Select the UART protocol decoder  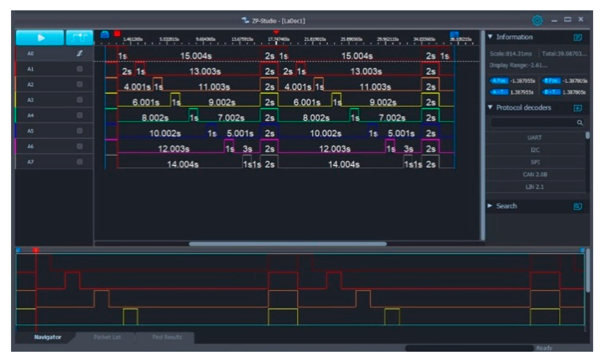pos(534,137)
